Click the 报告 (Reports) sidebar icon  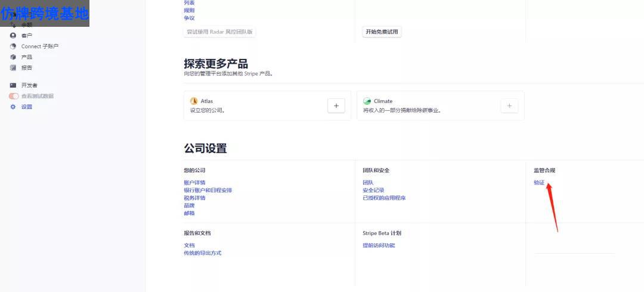coord(13,68)
